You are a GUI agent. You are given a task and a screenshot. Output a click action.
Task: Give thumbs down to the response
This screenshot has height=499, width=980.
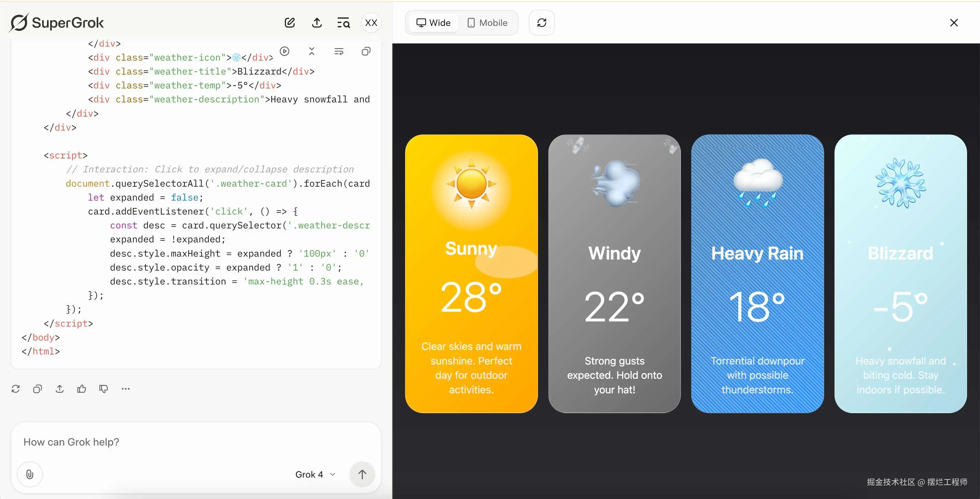[x=103, y=389]
